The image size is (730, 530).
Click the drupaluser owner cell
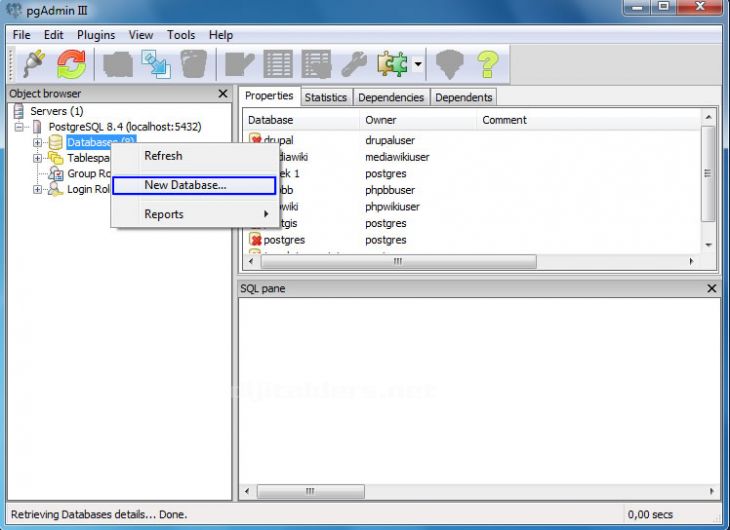[390, 140]
